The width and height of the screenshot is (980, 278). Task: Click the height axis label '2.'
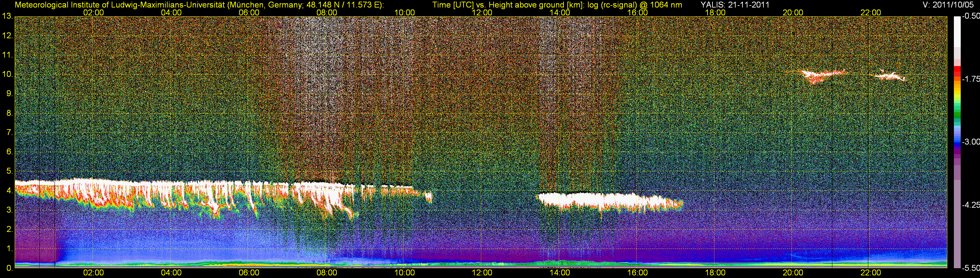coord(9,229)
